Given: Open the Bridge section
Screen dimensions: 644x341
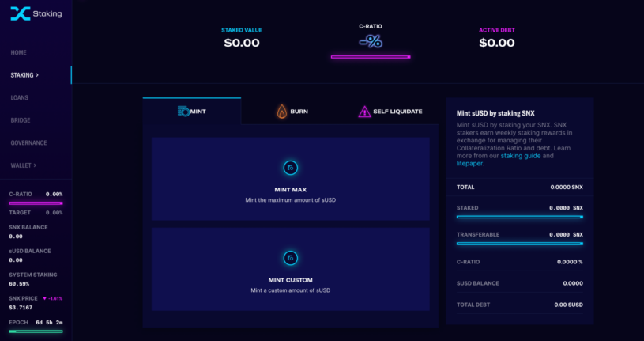Looking at the screenshot, I should (21, 120).
